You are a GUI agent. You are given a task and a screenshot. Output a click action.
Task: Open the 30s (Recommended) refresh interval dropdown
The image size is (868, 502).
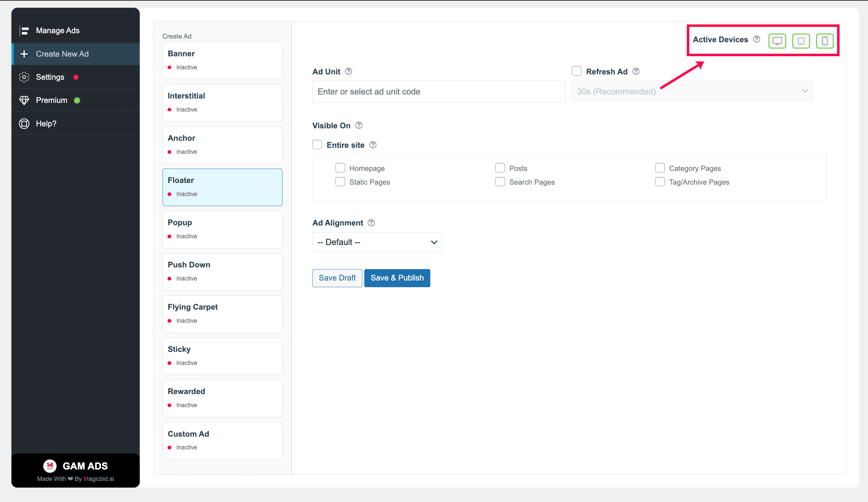pos(692,91)
